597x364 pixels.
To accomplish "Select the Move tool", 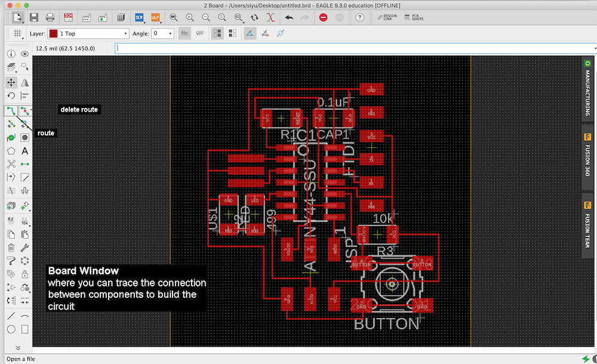I will pos(11,82).
